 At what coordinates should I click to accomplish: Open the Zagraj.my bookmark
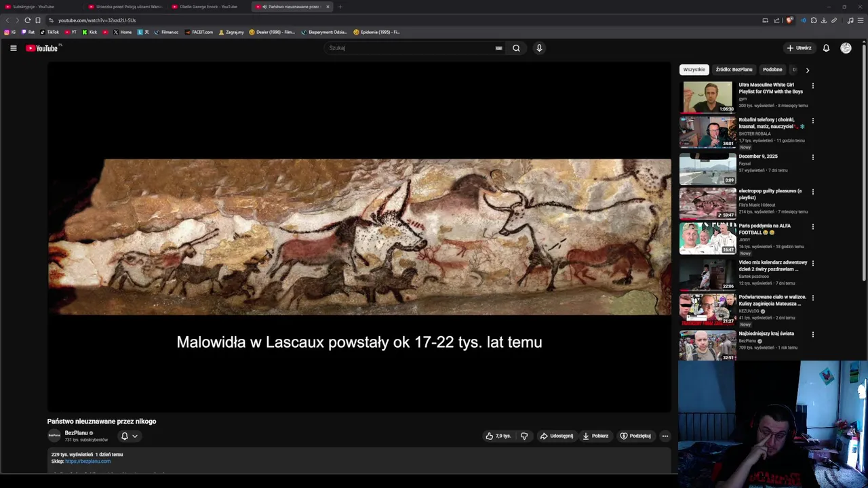[x=231, y=32]
